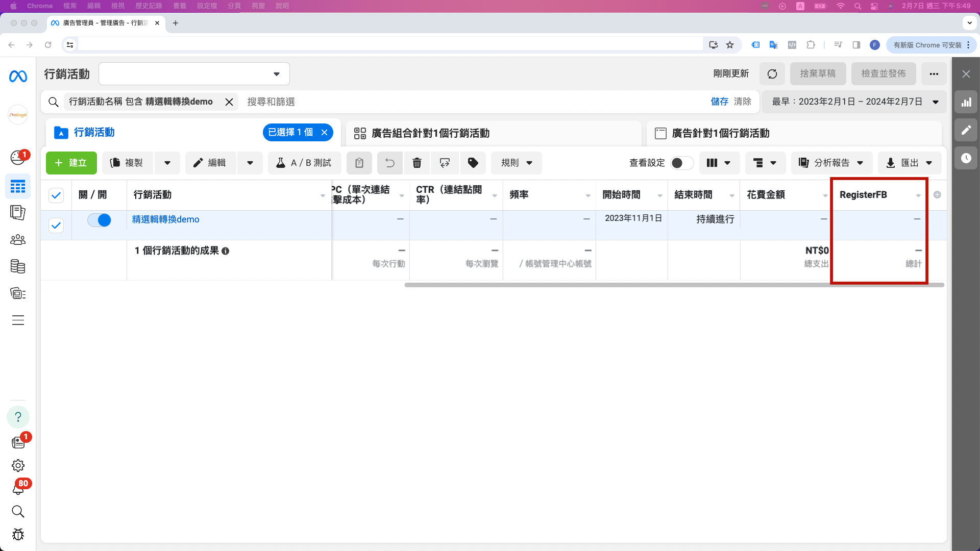Open the 規則 dropdown
This screenshot has height=551, width=980.
pyautogui.click(x=517, y=163)
